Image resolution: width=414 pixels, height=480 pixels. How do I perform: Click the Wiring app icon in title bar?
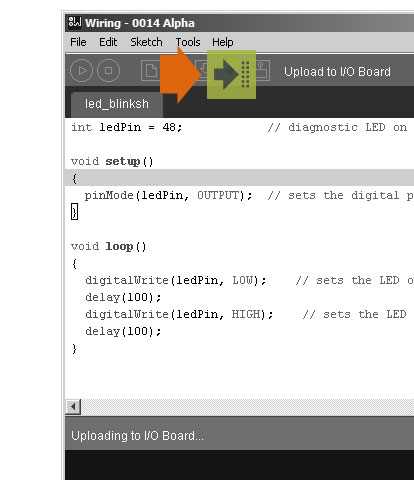pos(75,22)
